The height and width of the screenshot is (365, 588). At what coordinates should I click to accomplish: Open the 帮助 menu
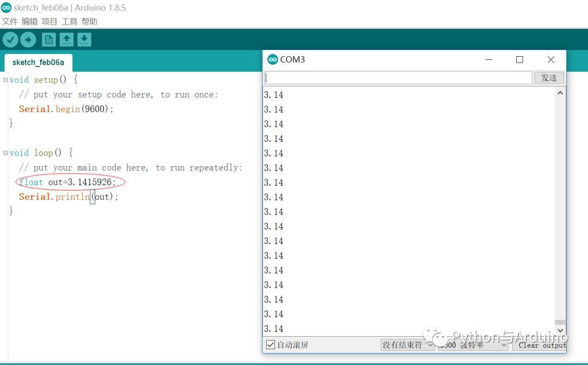click(89, 21)
